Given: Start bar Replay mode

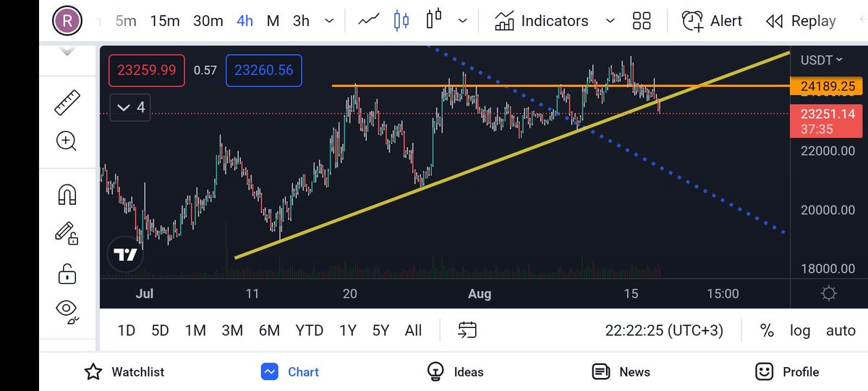Looking at the screenshot, I should pyautogui.click(x=800, y=21).
